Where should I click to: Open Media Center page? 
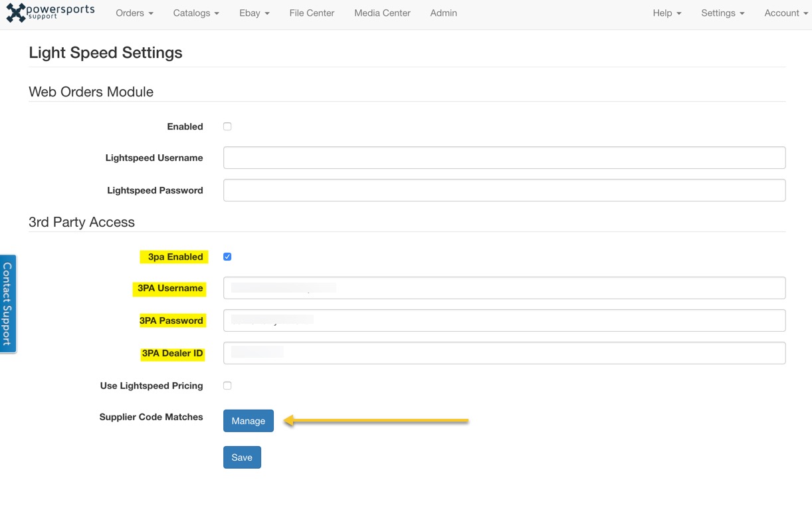tap(382, 13)
